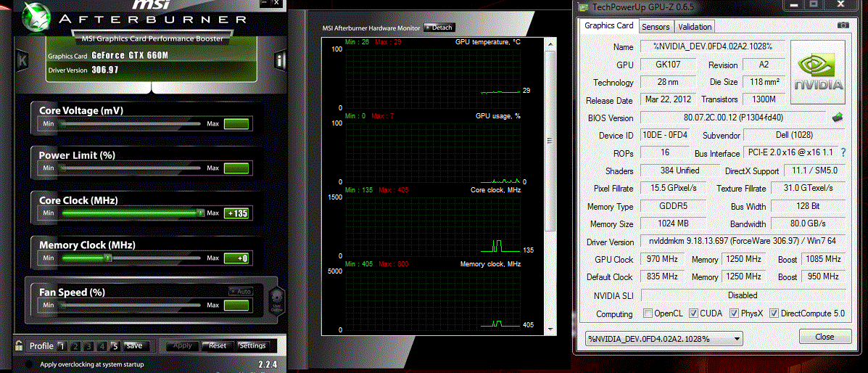Click the Core Voltage slider track

tap(130, 123)
